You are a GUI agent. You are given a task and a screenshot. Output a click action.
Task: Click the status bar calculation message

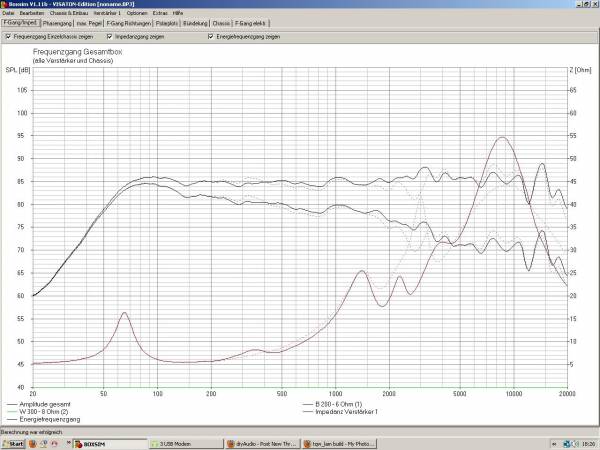point(31,432)
